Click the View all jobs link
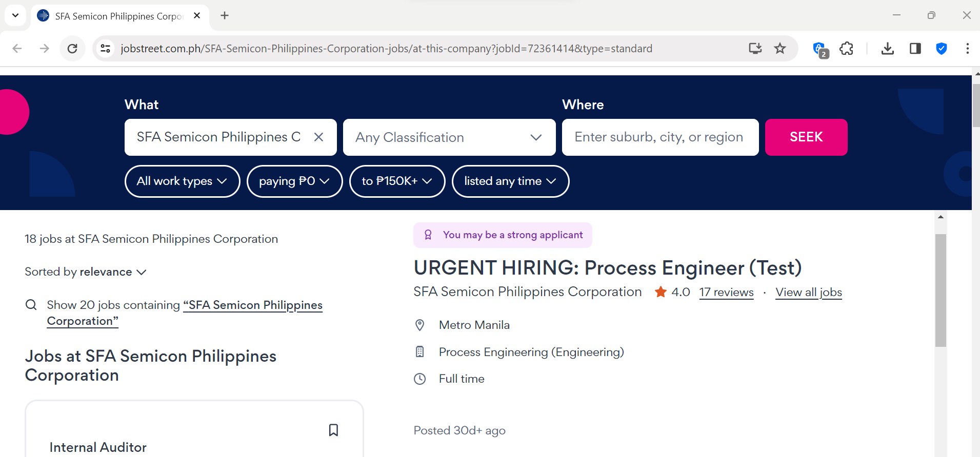Image resolution: width=980 pixels, height=457 pixels. pos(808,292)
